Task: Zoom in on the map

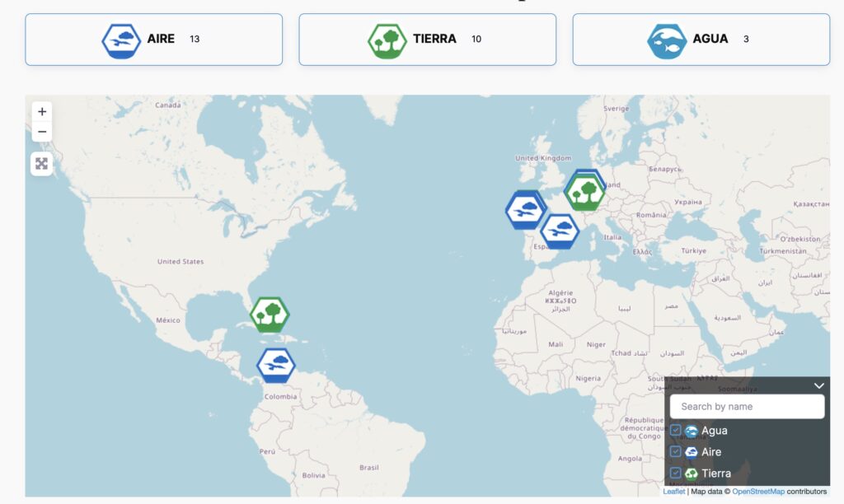Action: 42,112
